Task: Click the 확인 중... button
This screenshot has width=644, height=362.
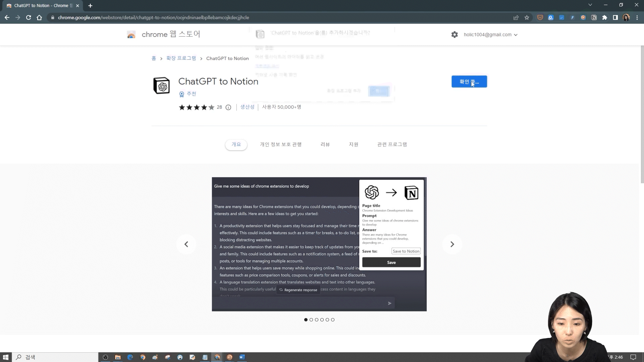Action: (469, 81)
